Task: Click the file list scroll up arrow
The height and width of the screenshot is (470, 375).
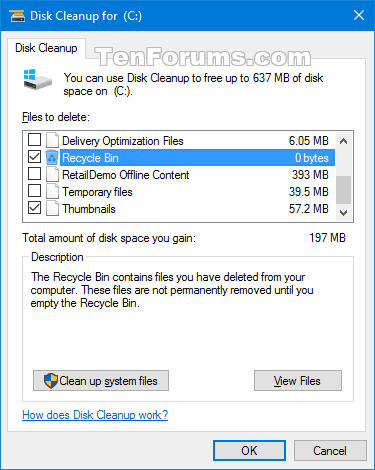Action: click(x=343, y=141)
